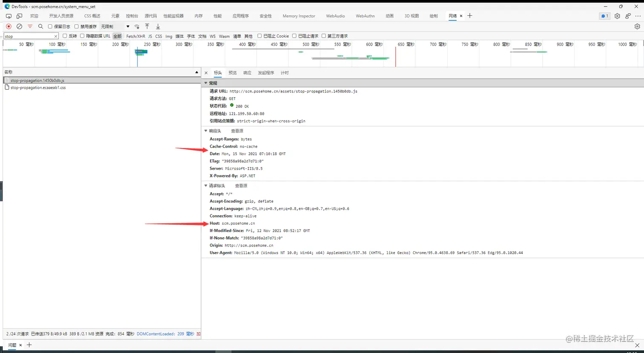
Task: Click the User-Agent header value
Action: [x=378, y=253]
